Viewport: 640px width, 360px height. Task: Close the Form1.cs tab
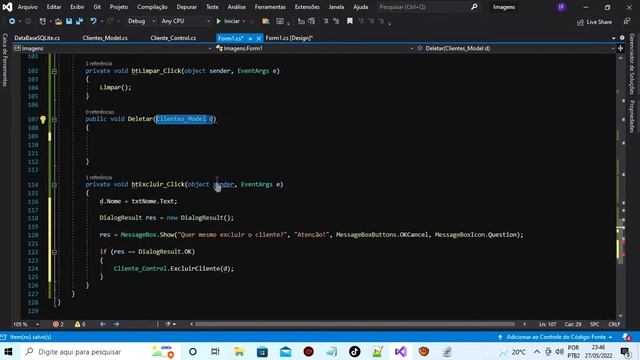tap(259, 38)
